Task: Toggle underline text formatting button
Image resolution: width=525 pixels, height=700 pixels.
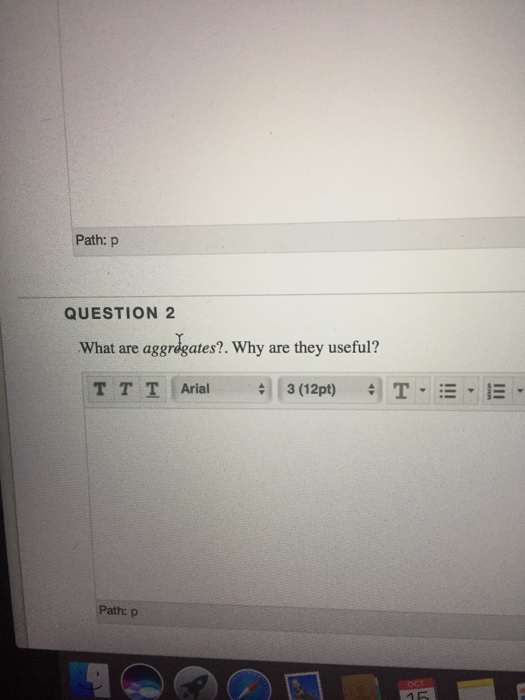Action: [152, 389]
